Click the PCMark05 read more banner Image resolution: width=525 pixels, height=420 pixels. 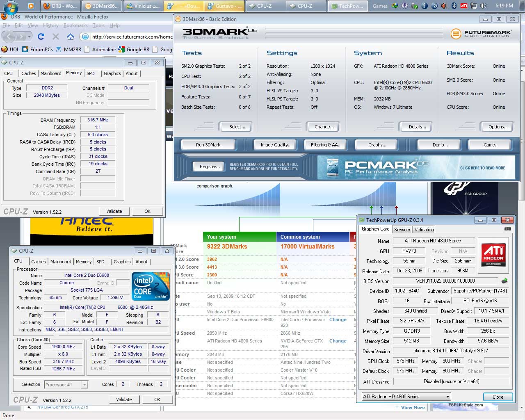tap(416, 167)
